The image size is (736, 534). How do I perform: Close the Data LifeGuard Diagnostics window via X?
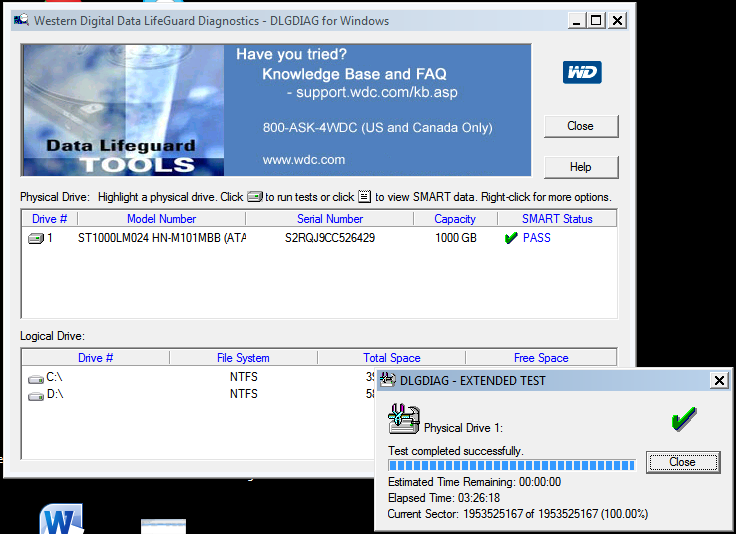[x=618, y=21]
